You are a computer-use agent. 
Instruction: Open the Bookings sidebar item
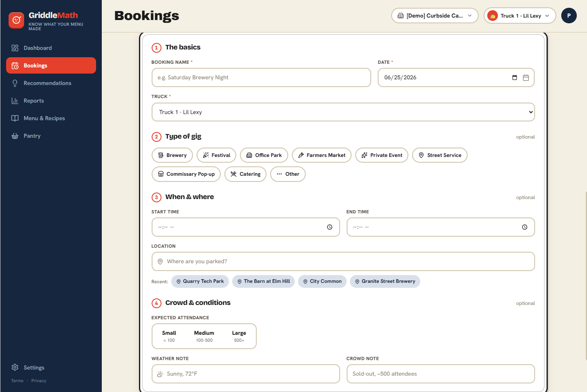point(51,65)
